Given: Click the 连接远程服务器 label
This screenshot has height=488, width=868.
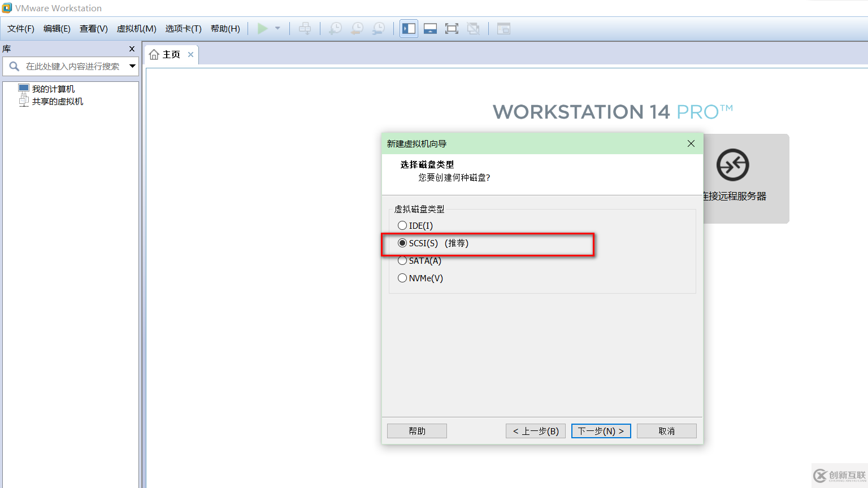Looking at the screenshot, I should pos(735,197).
